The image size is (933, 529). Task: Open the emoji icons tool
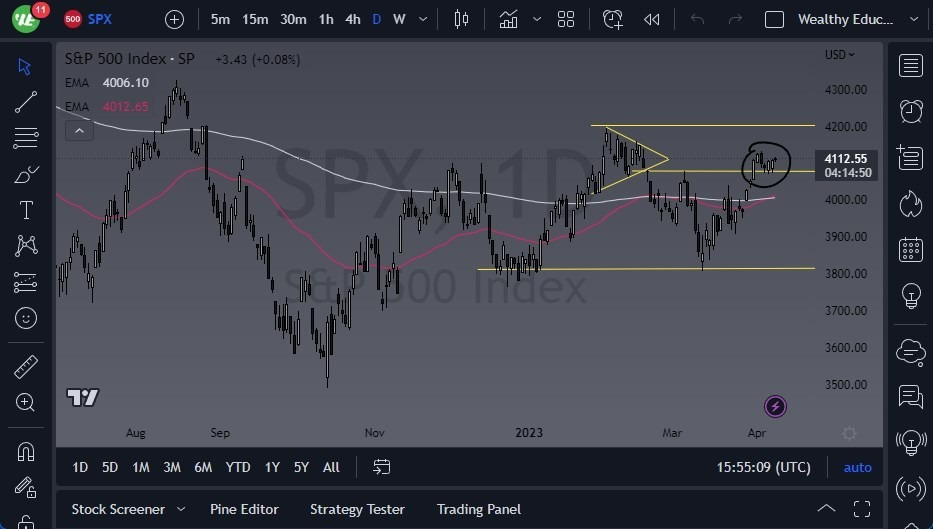coord(26,318)
